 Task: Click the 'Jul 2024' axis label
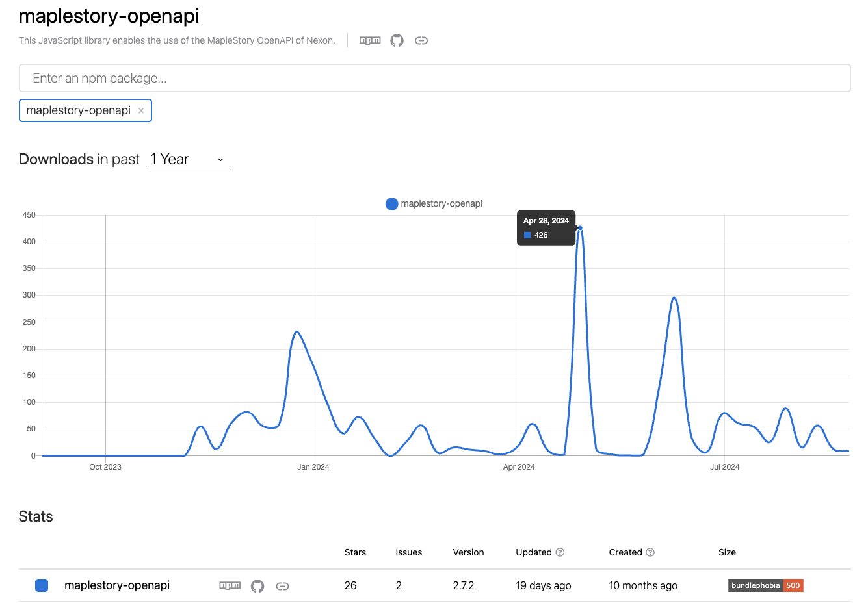724,467
